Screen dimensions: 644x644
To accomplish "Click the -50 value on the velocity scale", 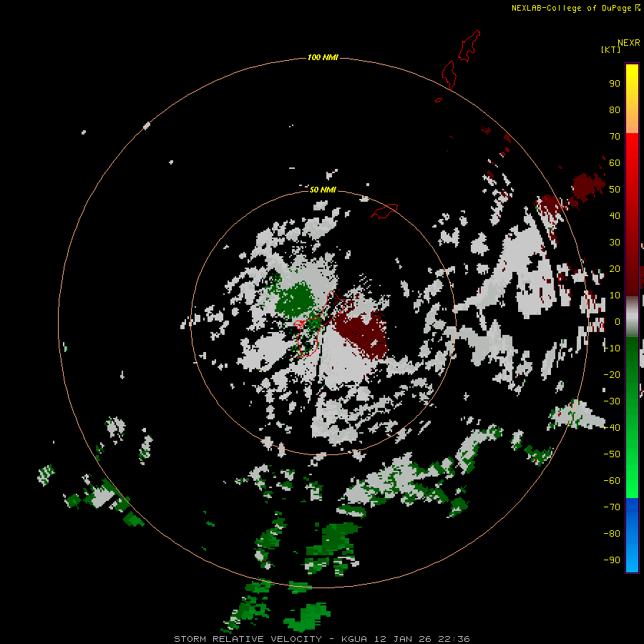I will point(612,454).
